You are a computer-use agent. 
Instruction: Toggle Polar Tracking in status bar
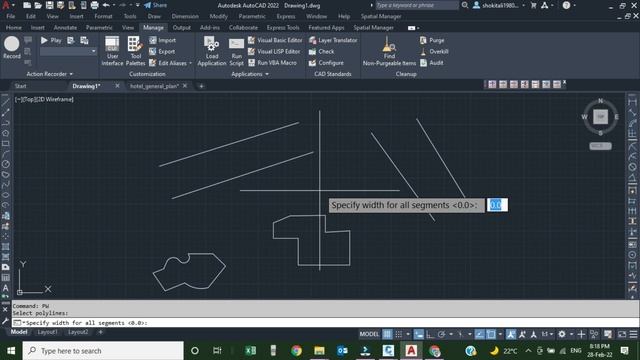[x=441, y=334]
